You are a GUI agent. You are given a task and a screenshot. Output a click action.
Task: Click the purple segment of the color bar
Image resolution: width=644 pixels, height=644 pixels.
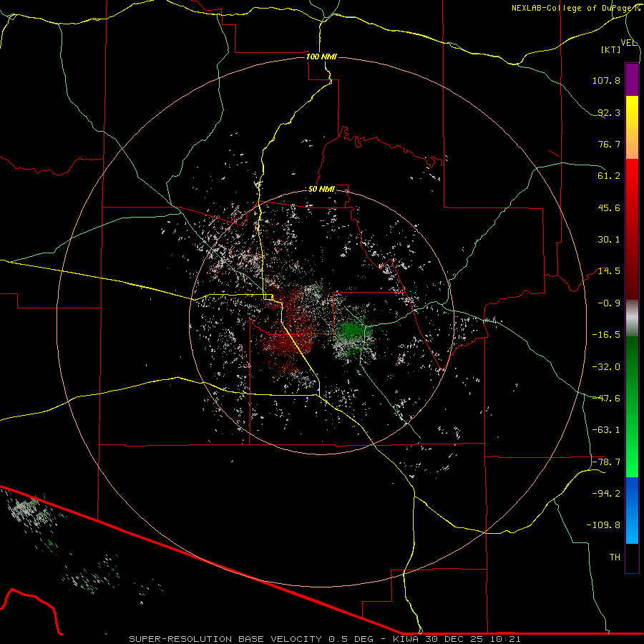pyautogui.click(x=632, y=79)
